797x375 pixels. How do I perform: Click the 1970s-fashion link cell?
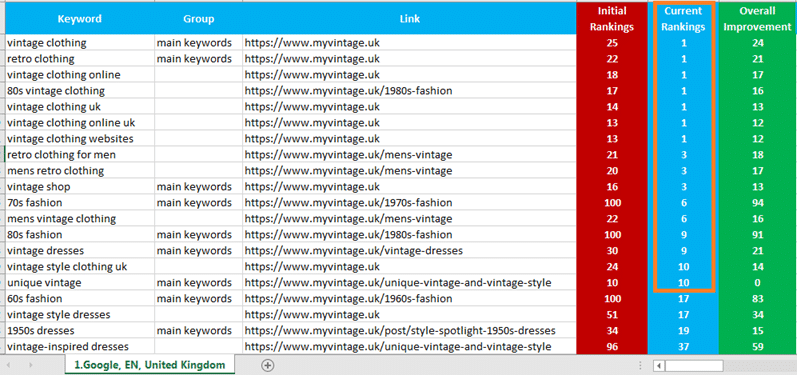coord(410,202)
